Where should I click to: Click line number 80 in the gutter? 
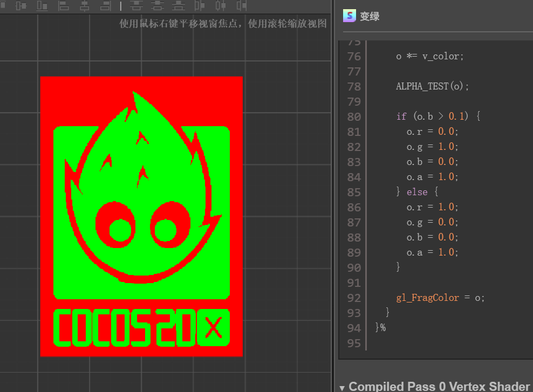point(354,117)
